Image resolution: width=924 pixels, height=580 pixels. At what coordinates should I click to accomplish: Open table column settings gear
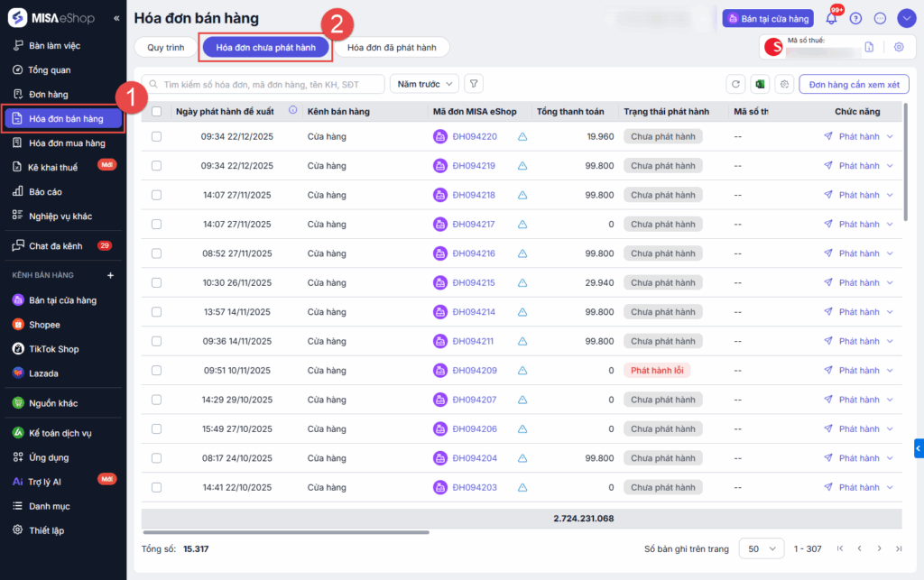(784, 84)
